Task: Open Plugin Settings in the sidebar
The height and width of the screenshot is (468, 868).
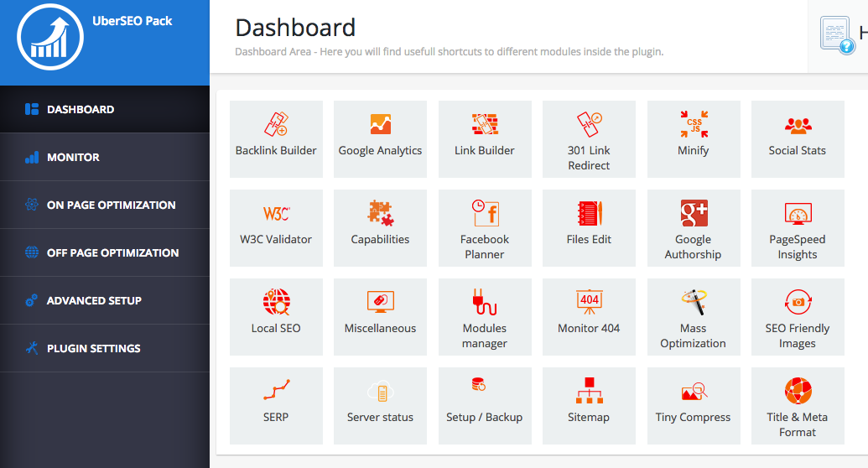Action: coord(105,348)
